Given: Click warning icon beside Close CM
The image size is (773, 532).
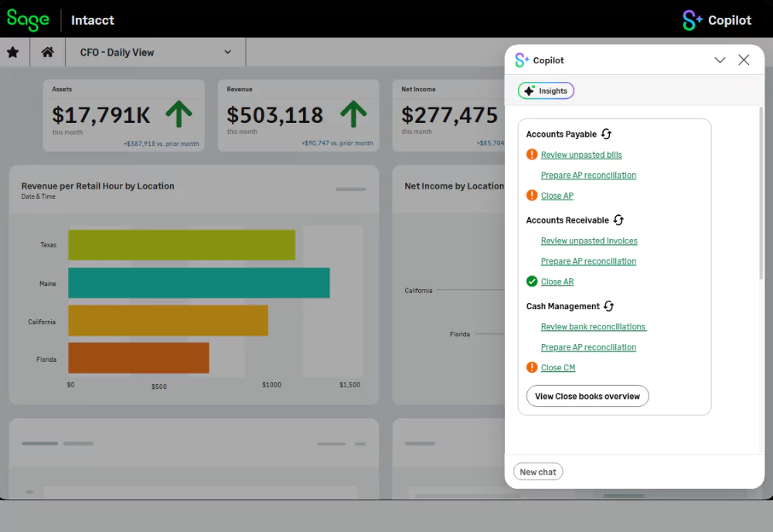Looking at the screenshot, I should point(532,368).
